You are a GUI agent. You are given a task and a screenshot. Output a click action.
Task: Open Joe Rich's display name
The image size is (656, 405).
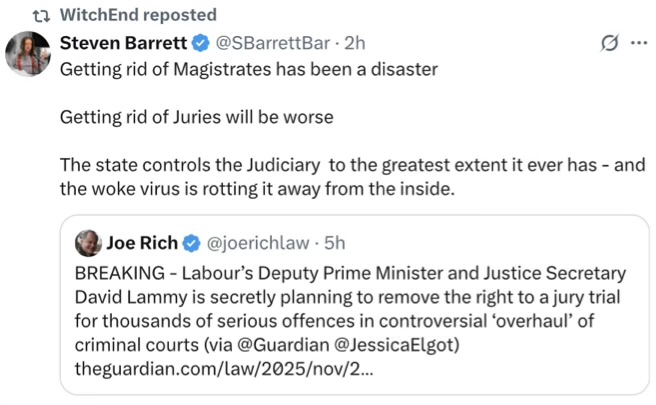(141, 243)
